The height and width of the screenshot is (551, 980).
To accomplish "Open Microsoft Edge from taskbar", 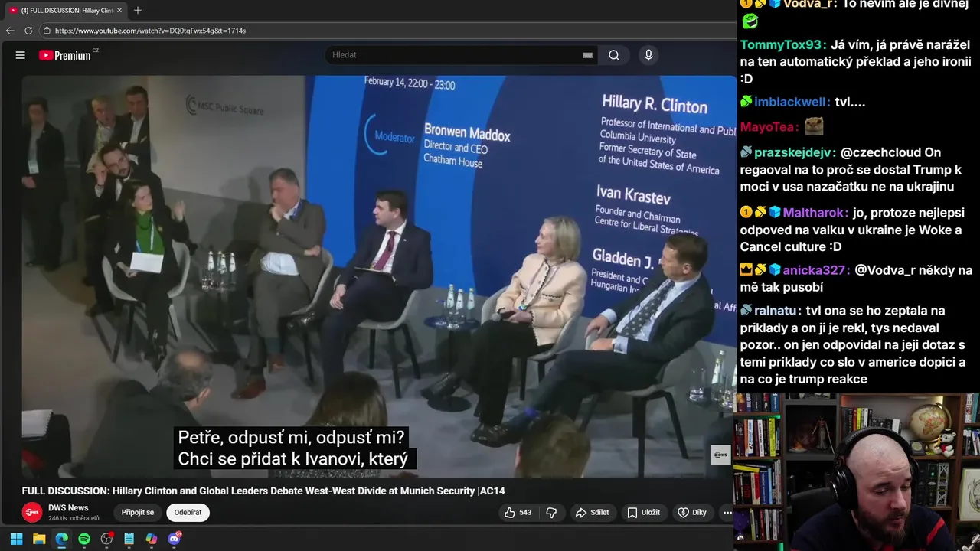I will point(61,539).
